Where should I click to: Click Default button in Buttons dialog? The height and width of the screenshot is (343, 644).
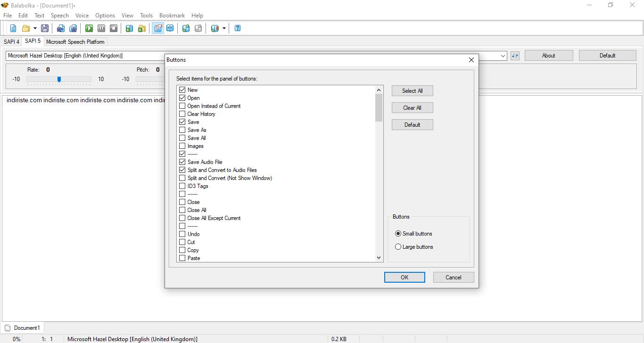413,125
